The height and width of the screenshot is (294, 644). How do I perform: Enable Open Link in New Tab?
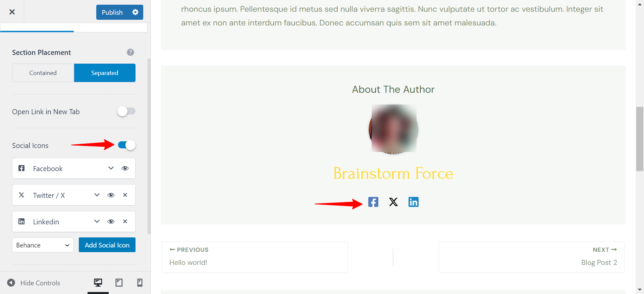pos(126,111)
